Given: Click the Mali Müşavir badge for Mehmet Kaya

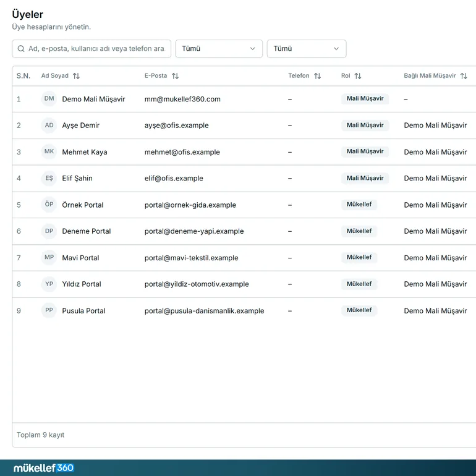Looking at the screenshot, I should click(365, 151).
